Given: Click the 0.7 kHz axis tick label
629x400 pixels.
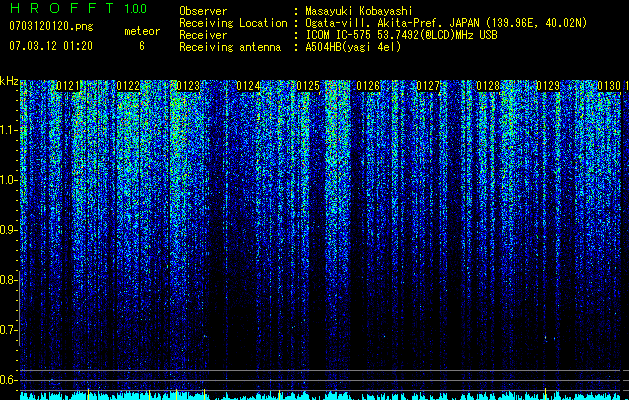Looking at the screenshot, I should coord(8,330).
